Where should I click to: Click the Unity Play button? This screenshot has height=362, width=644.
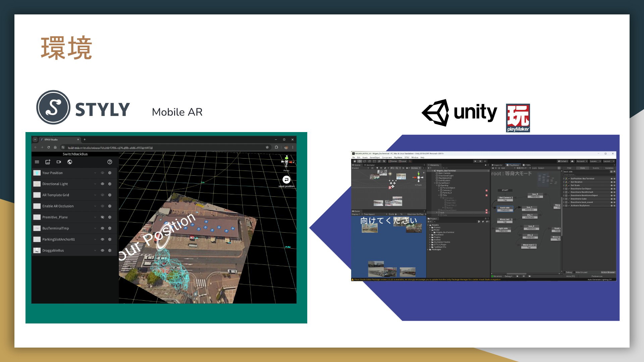click(475, 161)
